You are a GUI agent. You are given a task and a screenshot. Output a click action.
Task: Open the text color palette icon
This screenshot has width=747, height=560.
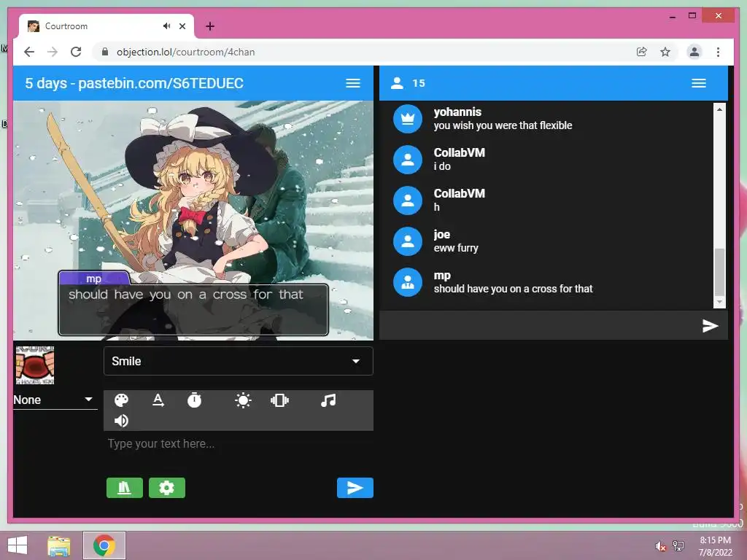pos(122,400)
